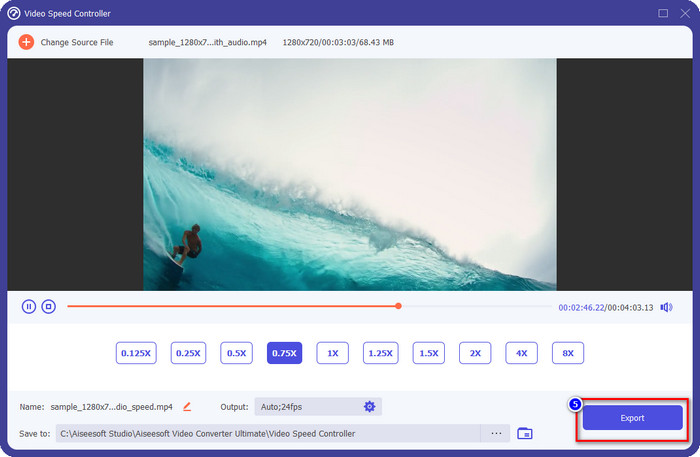This screenshot has height=457, width=700.
Task: Click the Video Speed Controller logo icon
Action: point(14,13)
